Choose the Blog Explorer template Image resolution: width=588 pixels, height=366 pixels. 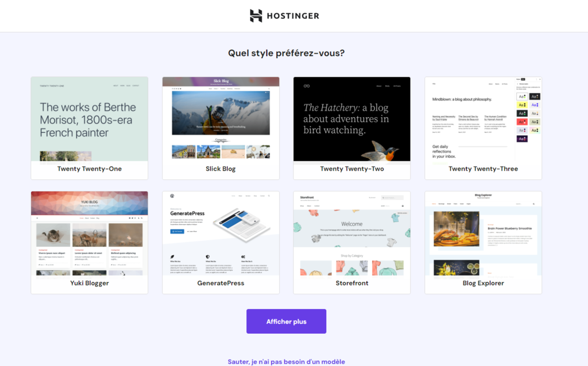(x=483, y=241)
